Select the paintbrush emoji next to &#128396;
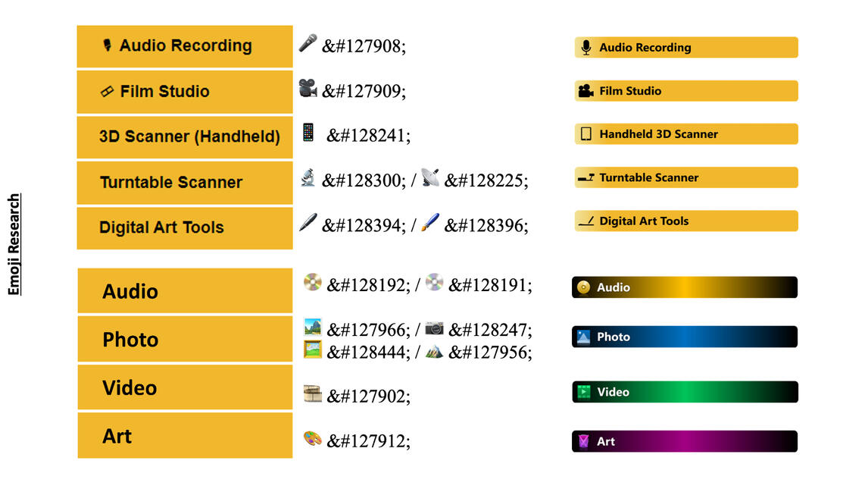 tap(429, 222)
